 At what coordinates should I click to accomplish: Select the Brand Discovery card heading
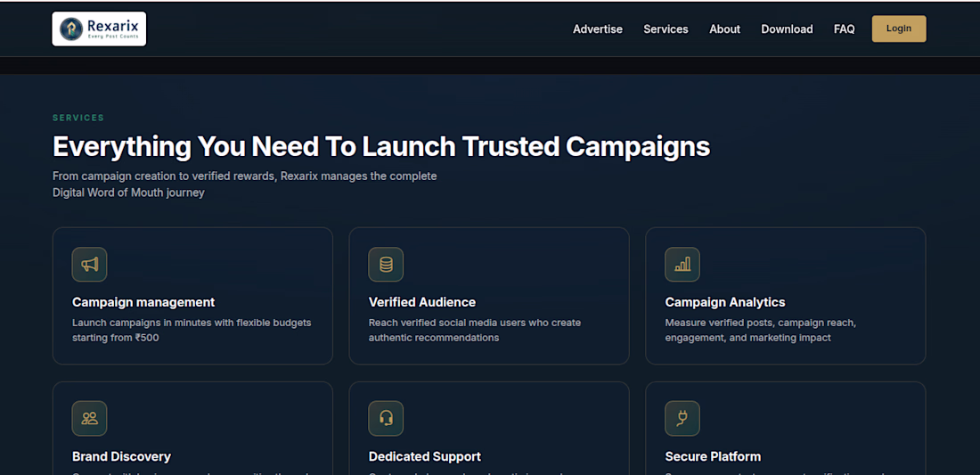[121, 457]
